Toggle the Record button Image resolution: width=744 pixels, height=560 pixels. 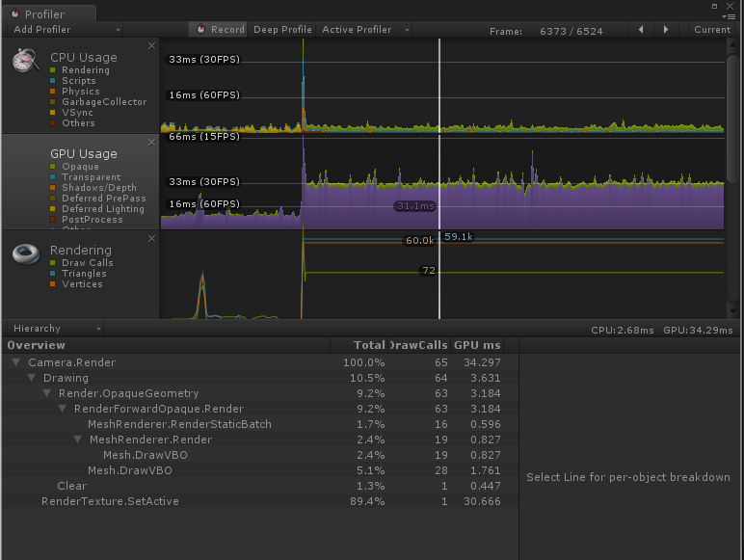[x=219, y=30]
